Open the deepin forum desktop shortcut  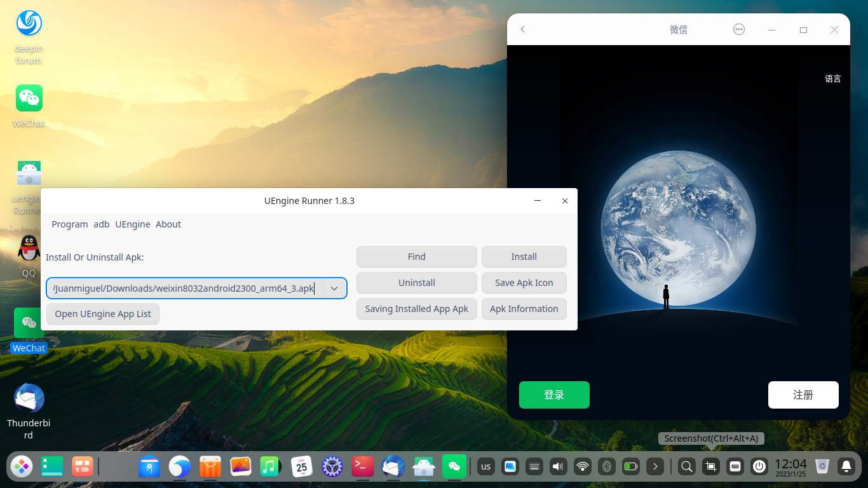[29, 37]
